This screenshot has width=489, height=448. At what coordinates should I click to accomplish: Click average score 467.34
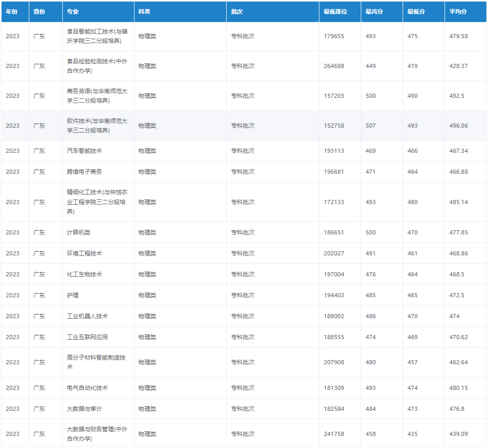(x=459, y=151)
